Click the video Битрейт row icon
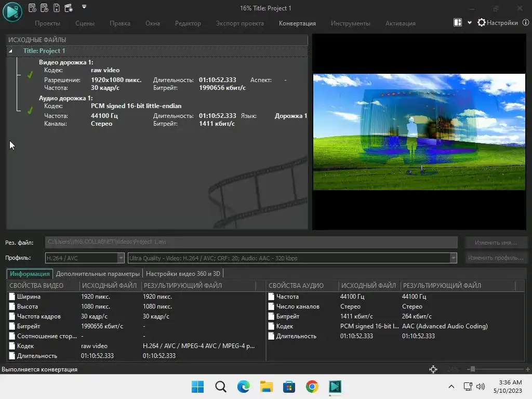Screen dimensions: 532x399 [12, 326]
